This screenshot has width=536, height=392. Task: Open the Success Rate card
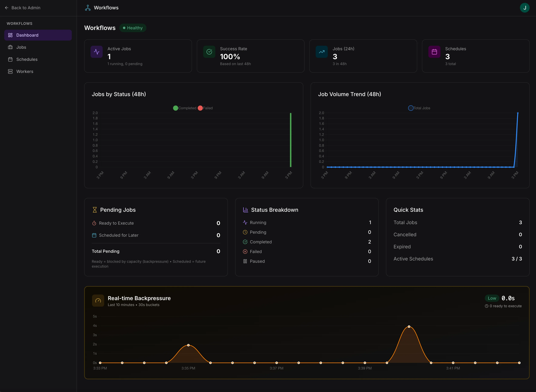[x=250, y=56]
